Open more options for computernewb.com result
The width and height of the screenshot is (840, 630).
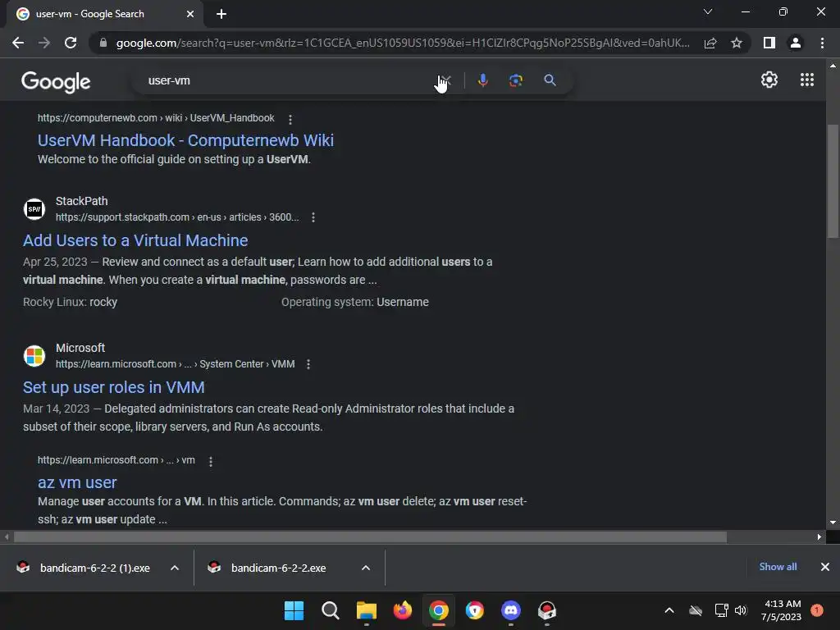[x=290, y=119]
